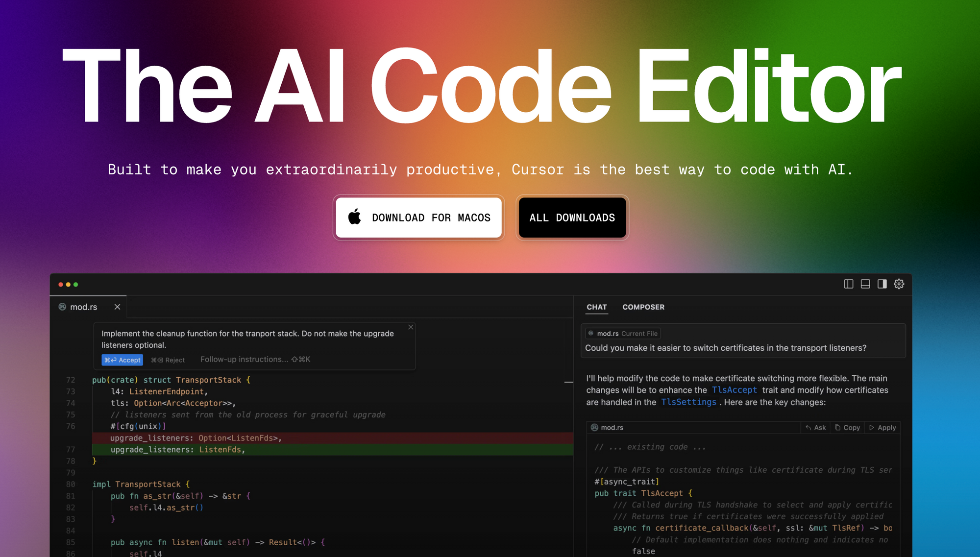Click the pub trait TlsAccept line in chat

click(x=643, y=493)
